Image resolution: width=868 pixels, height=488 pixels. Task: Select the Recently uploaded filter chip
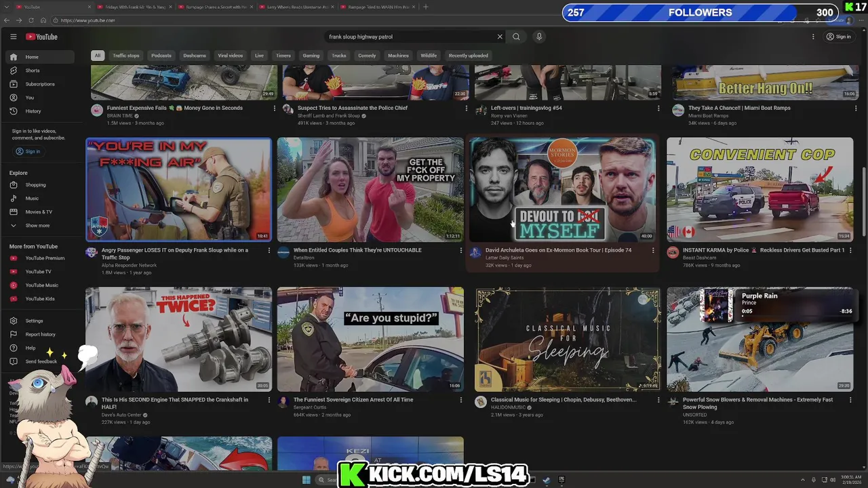pos(468,56)
